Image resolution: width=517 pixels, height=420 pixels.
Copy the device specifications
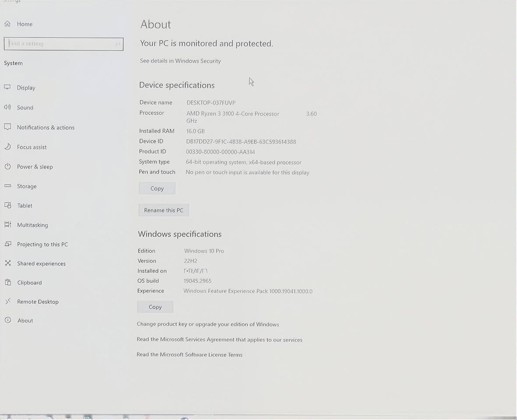[x=157, y=189]
